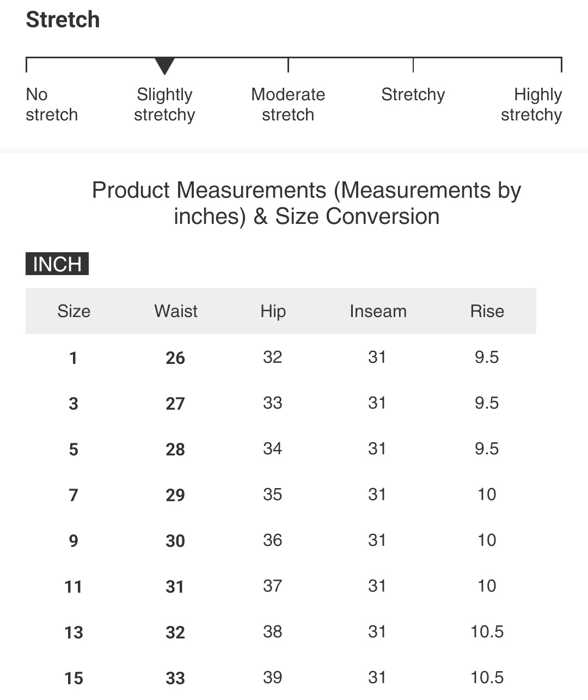
Task: Click the inseam value in the size 7 row
Action: click(x=377, y=495)
